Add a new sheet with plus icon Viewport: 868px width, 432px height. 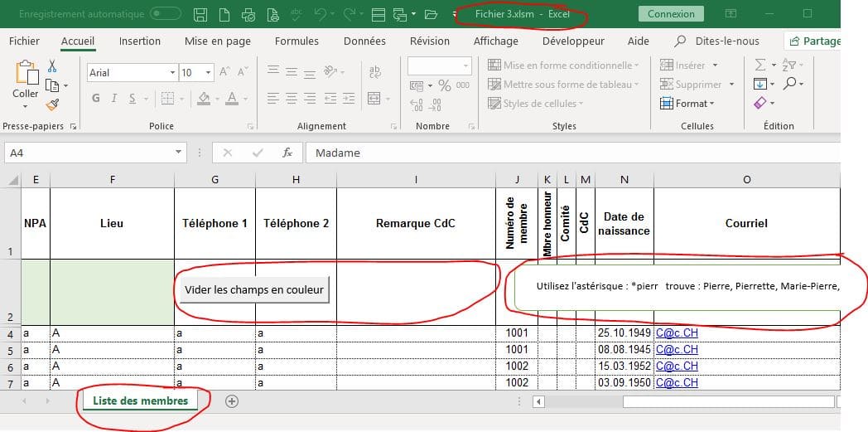232,401
